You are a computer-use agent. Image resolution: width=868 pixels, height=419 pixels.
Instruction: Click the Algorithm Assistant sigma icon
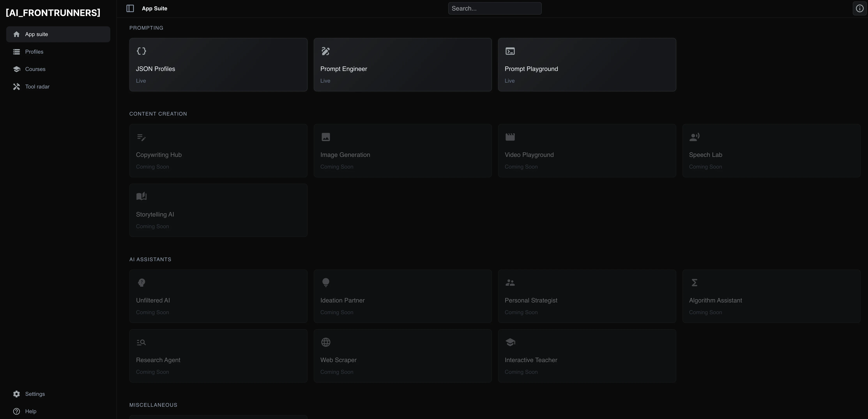click(x=695, y=282)
